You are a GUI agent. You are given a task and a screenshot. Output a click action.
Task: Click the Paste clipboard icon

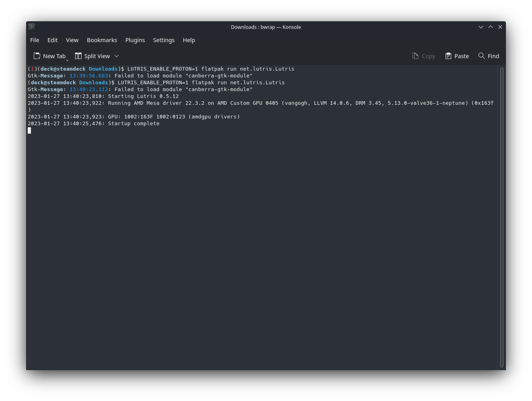pyautogui.click(x=448, y=56)
